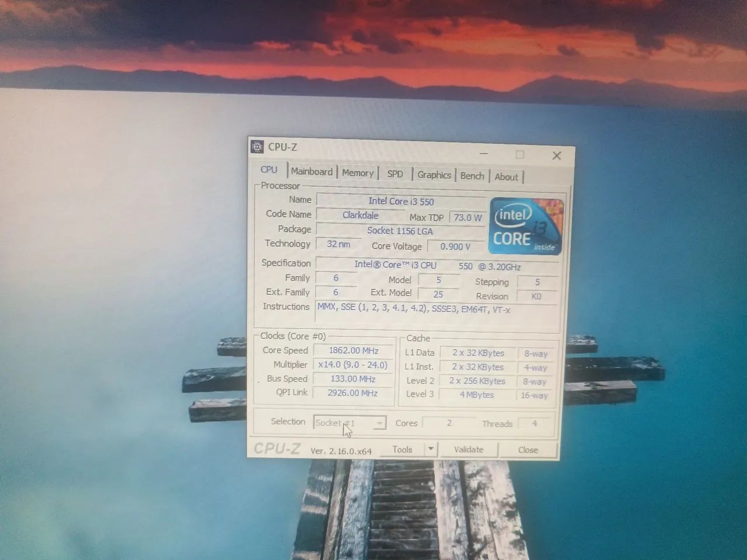The image size is (747, 560).
Task: Minimize the CPU-Z window
Action: pos(484,154)
